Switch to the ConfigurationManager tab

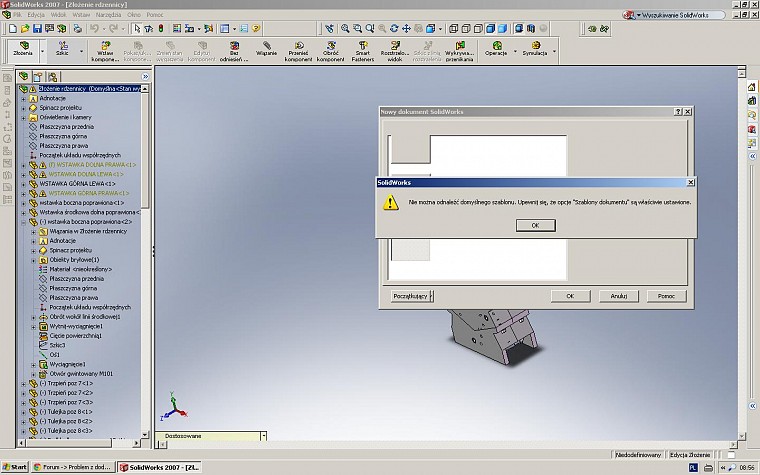(52, 77)
